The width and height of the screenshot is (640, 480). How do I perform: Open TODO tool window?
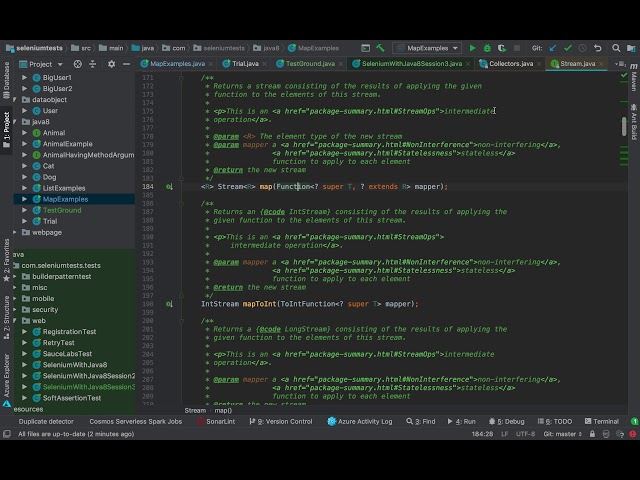click(555, 421)
